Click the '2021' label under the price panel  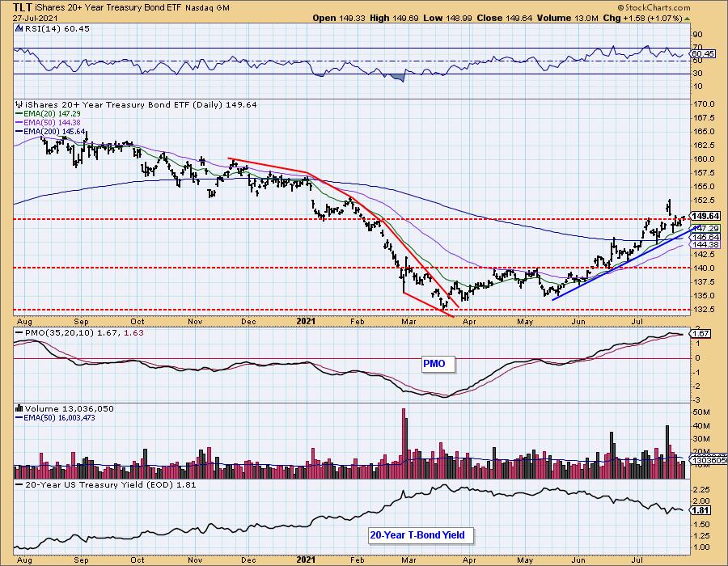pyautogui.click(x=306, y=321)
